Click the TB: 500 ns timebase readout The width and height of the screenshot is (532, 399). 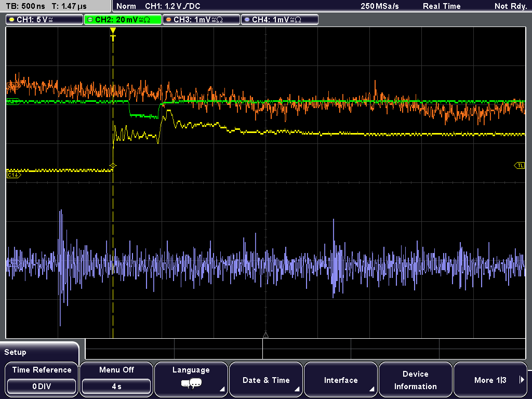tap(25, 6)
